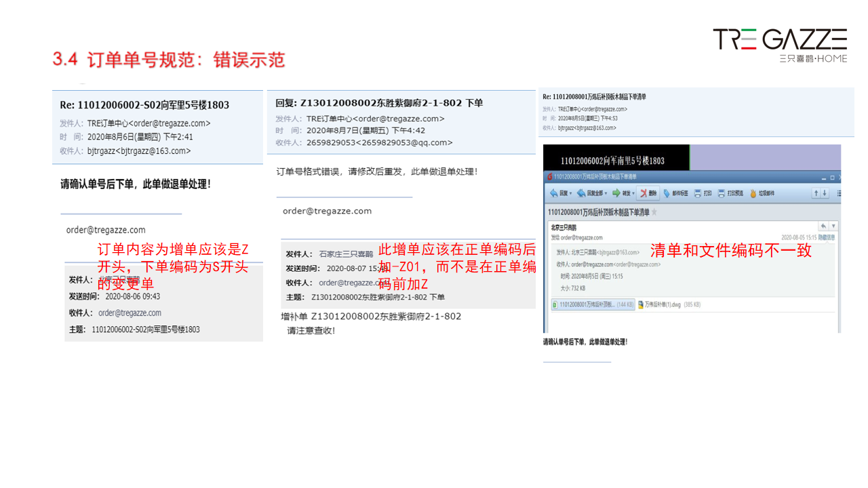The width and height of the screenshot is (868, 488).
Task: Click the black 11012006002向军南里5号楼1803 tab
Action: tap(616, 157)
